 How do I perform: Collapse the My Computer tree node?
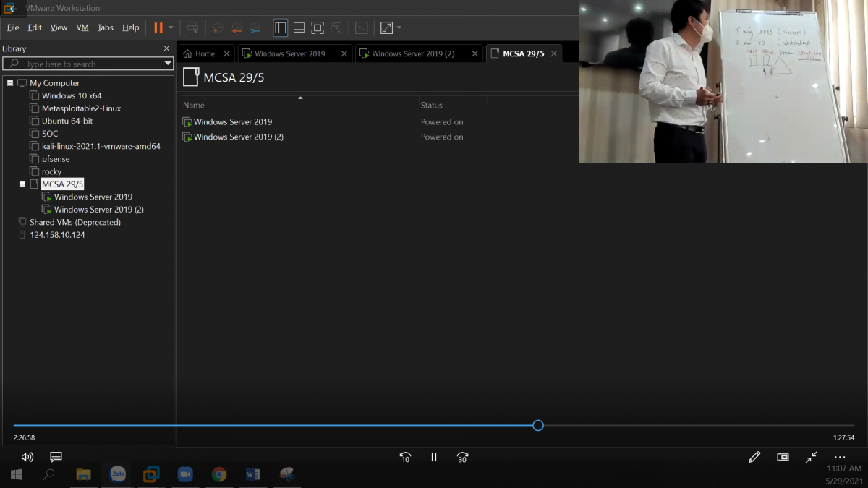[x=10, y=83]
